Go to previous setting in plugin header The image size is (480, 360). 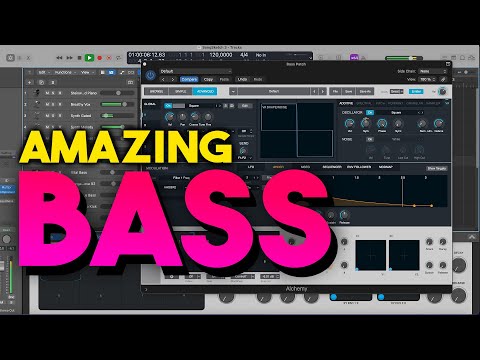click(x=163, y=79)
